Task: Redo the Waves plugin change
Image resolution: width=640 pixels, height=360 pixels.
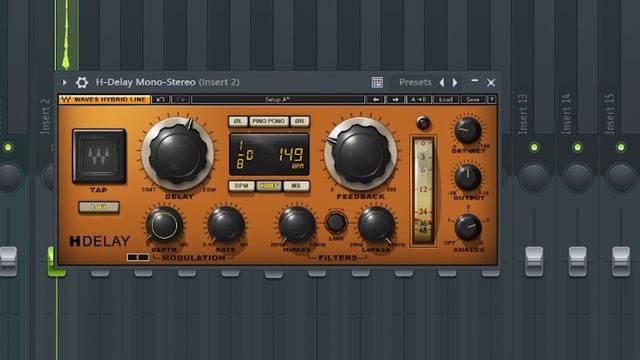Action: [180, 99]
